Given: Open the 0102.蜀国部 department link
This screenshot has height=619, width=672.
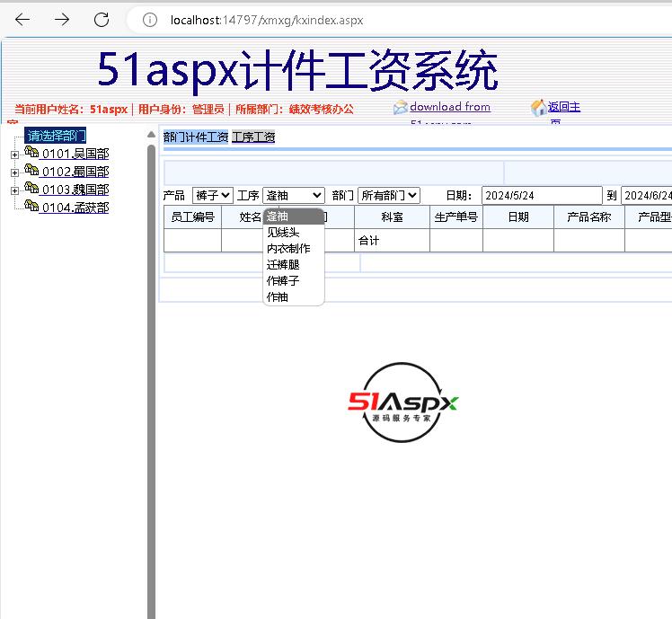Looking at the screenshot, I should tap(75, 172).
